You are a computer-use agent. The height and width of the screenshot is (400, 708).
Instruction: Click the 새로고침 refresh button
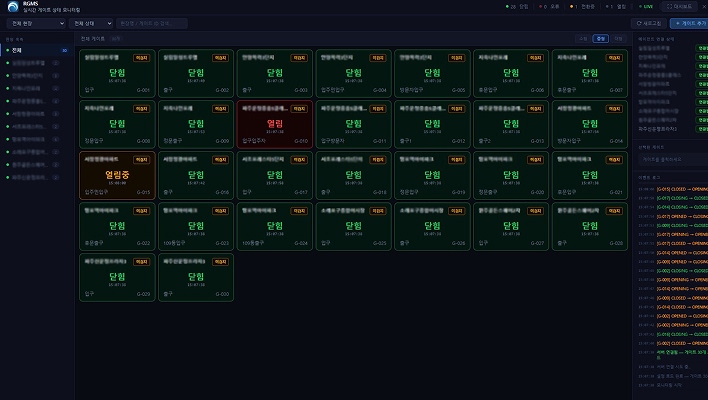(x=648, y=23)
